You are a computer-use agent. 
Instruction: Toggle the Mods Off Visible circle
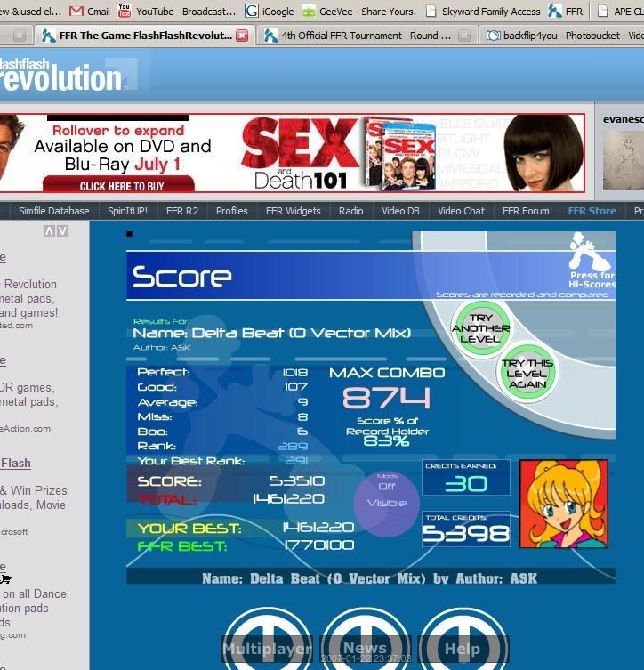point(386,496)
